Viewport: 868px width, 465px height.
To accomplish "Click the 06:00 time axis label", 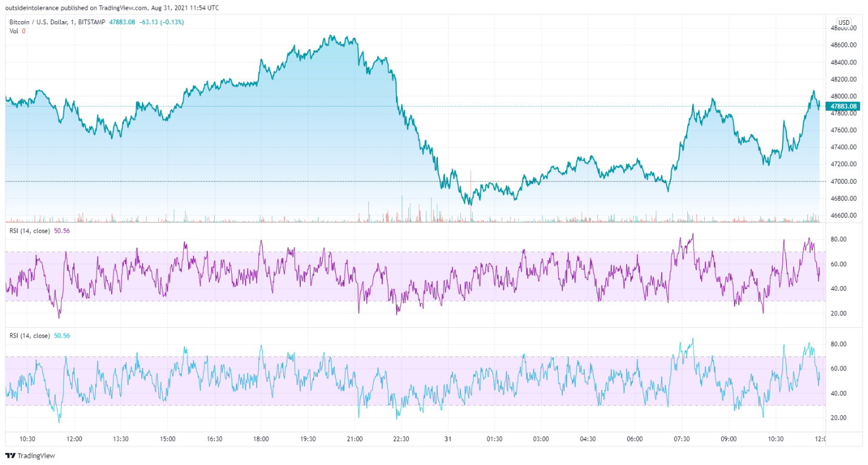I will click(634, 439).
